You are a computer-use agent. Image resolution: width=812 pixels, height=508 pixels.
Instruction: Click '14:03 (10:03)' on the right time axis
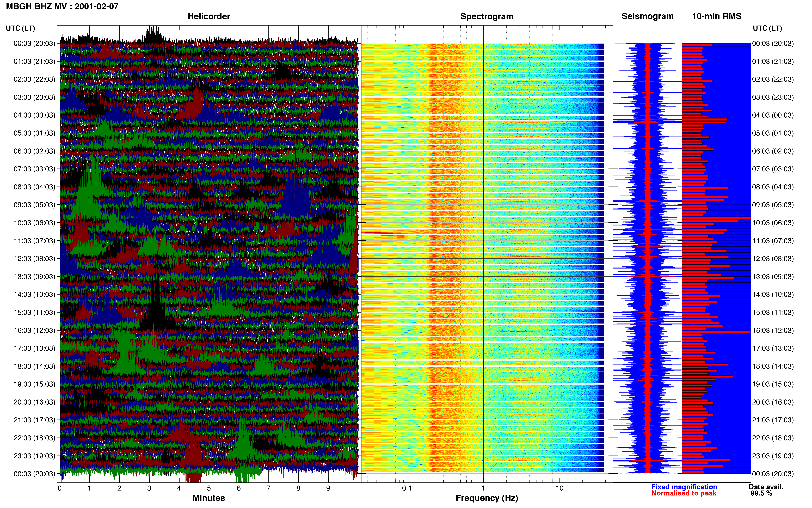click(x=773, y=294)
